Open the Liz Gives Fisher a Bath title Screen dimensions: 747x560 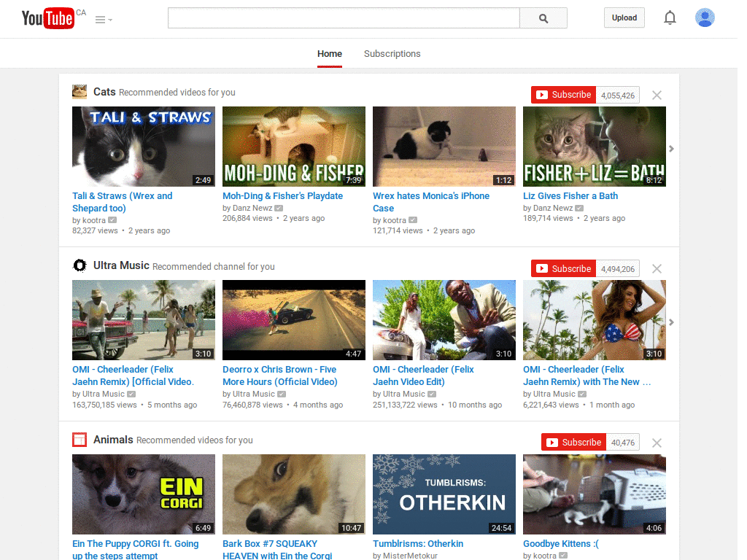tap(570, 195)
